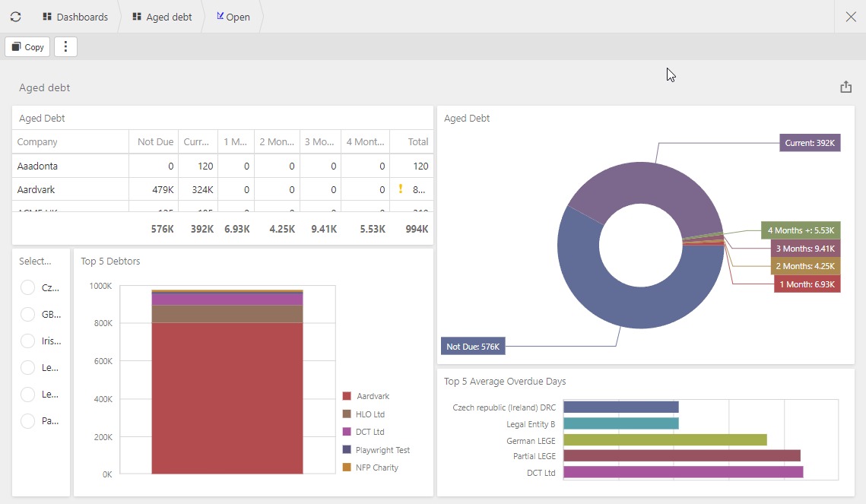Screen dimensions: 866x504
Task: Select the Aaadonta company row
Action: [223, 166]
